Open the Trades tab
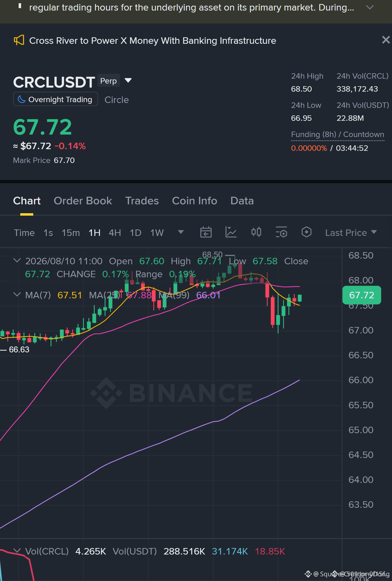The height and width of the screenshot is (581, 392). pyautogui.click(x=142, y=201)
